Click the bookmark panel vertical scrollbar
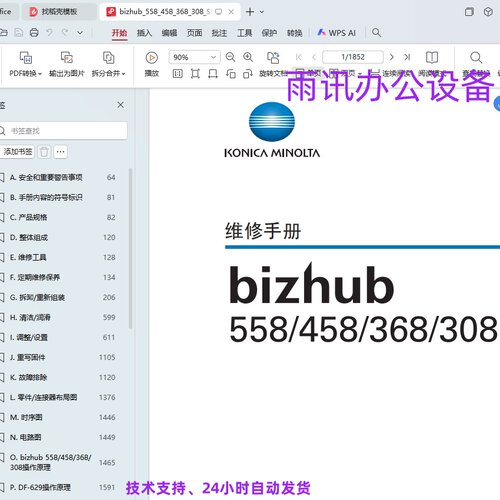500x500 pixels. (130, 248)
